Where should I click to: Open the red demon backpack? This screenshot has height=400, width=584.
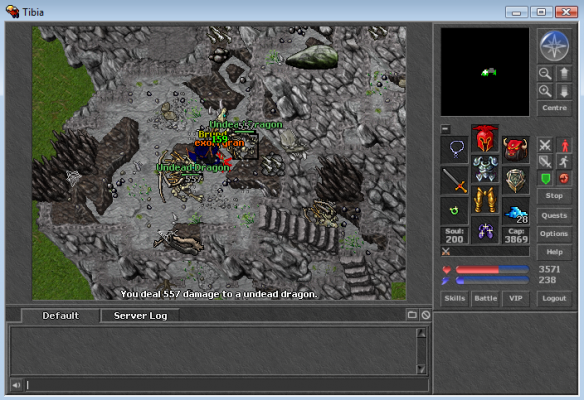(515, 149)
